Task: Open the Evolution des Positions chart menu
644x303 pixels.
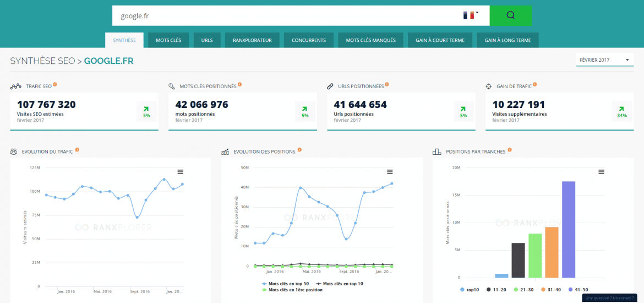Action: [390, 172]
